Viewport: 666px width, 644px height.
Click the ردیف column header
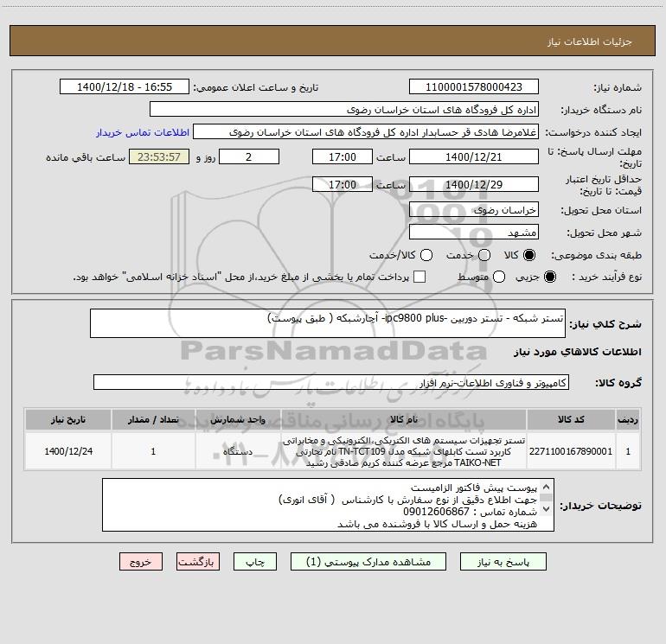pyautogui.click(x=628, y=420)
